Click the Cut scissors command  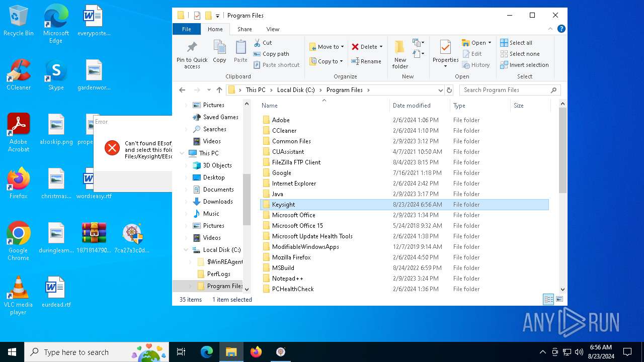(263, 43)
